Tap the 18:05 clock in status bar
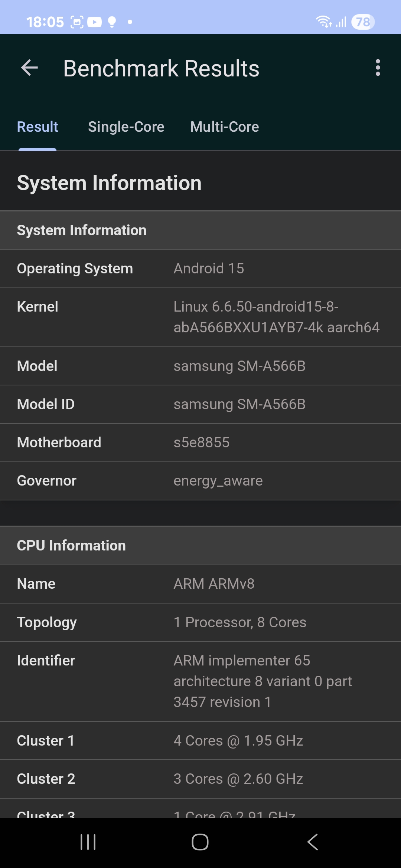This screenshot has height=868, width=401. 45,22
